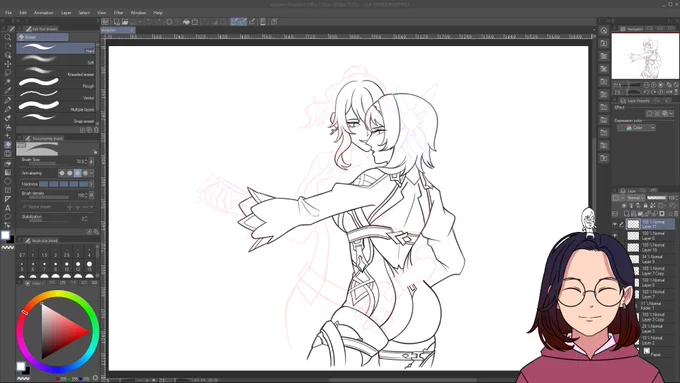Zoom out using Navigator minus icon

(x=646, y=85)
